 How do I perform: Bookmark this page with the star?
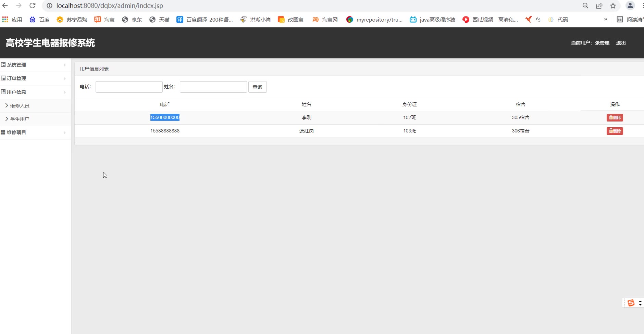613,6
